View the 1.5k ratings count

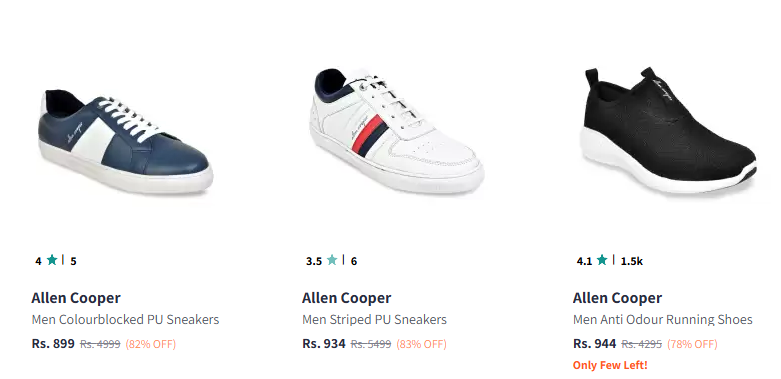632,261
